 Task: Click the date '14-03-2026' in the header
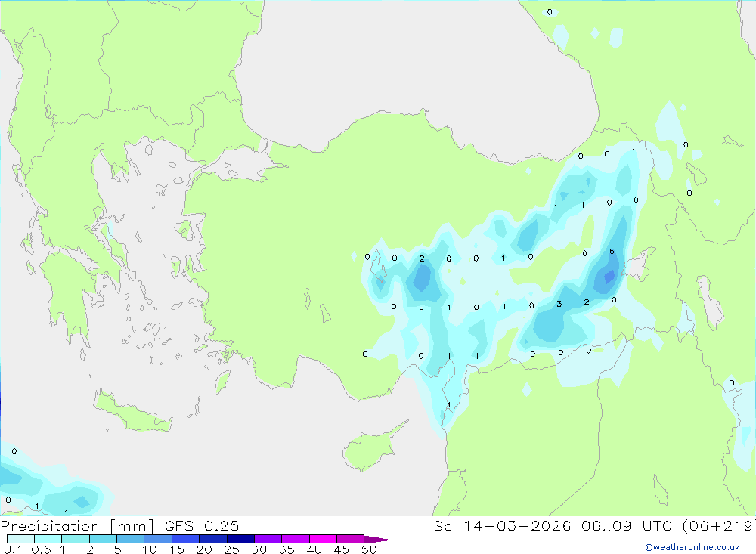[517, 526]
